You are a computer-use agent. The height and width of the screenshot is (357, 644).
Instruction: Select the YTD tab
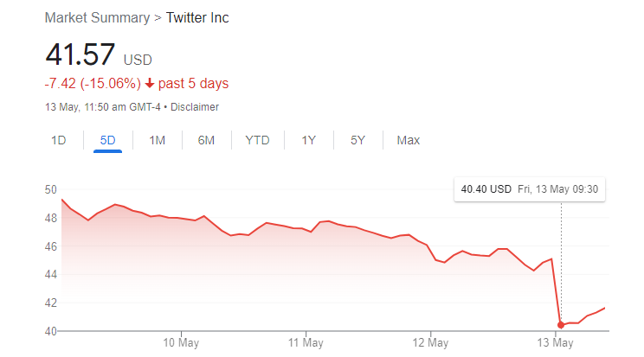[257, 140]
